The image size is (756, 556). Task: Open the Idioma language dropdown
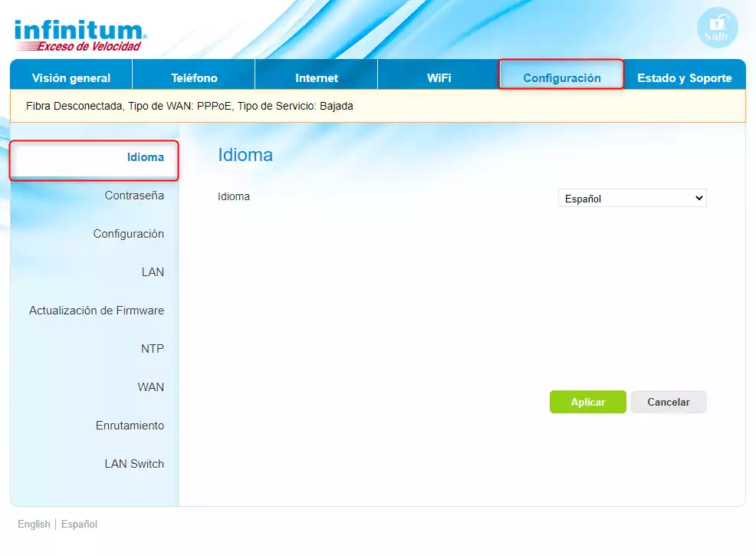632,199
